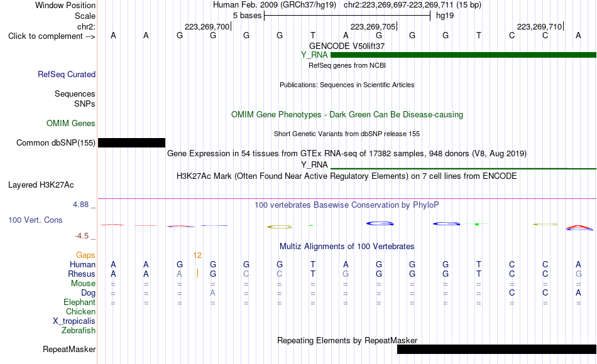The height and width of the screenshot is (364, 597).
Task: Click the Y_RNA label in GENCODE track
Action: (x=314, y=55)
